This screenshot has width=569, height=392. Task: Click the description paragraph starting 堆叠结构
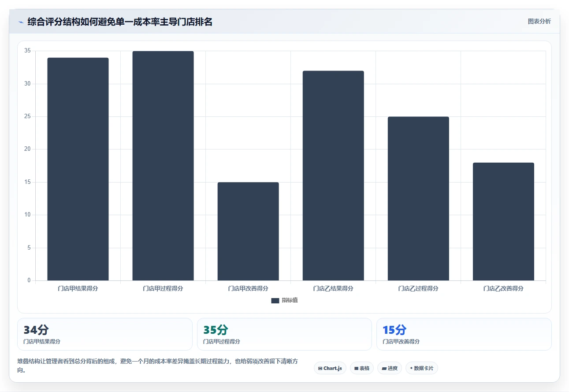tap(158, 366)
